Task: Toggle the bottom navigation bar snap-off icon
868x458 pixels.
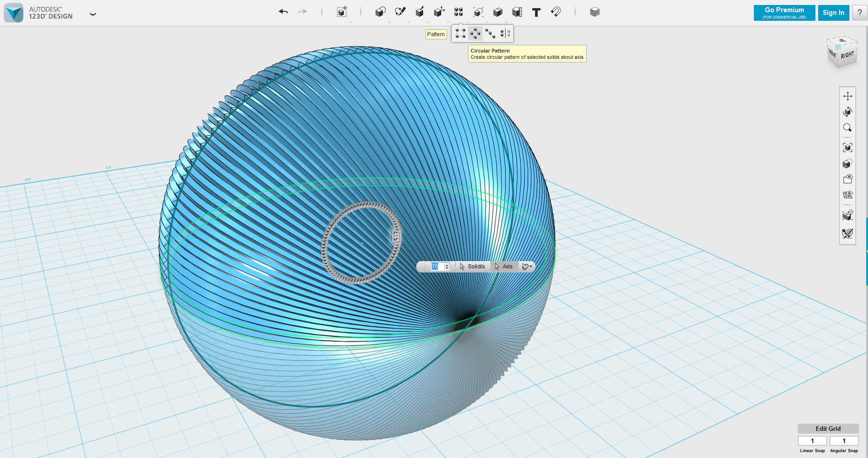Action: click(x=848, y=234)
